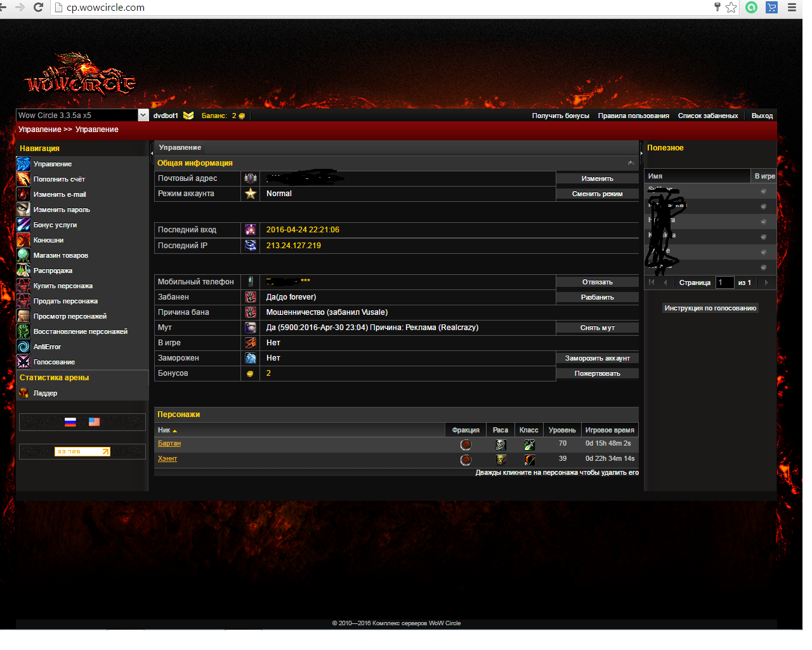This screenshot has width=812, height=650.
Task: Click the Страница page number field
Action: pyautogui.click(x=724, y=282)
